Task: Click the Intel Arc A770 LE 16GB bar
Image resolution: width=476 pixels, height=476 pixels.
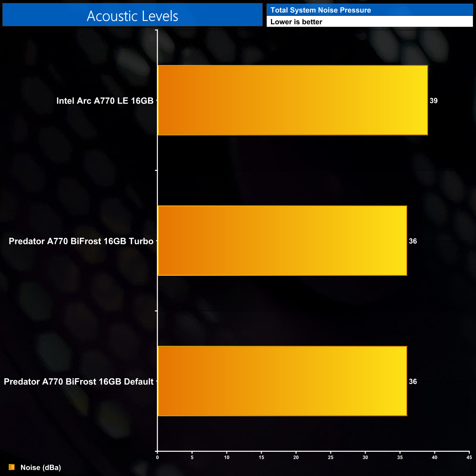Action: [x=293, y=100]
